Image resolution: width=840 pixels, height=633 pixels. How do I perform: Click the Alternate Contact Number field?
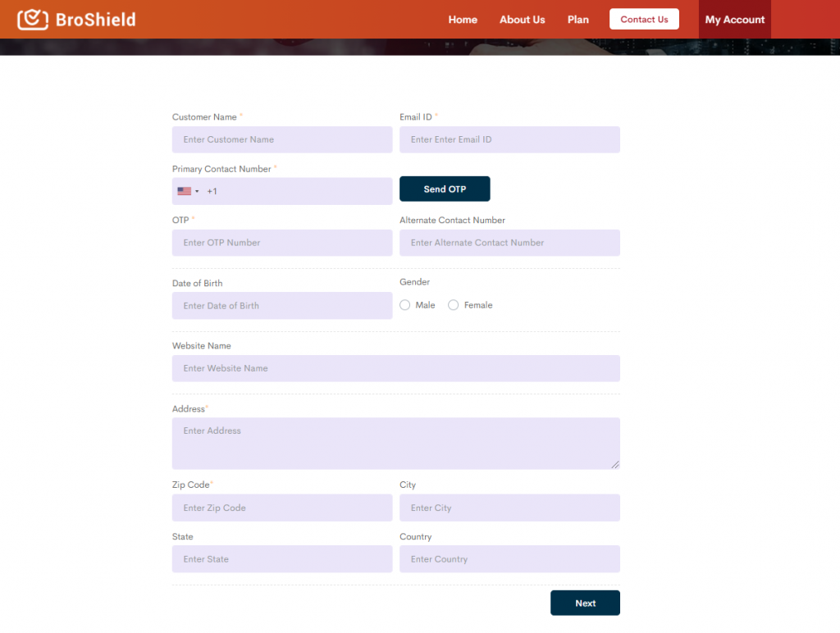point(509,243)
